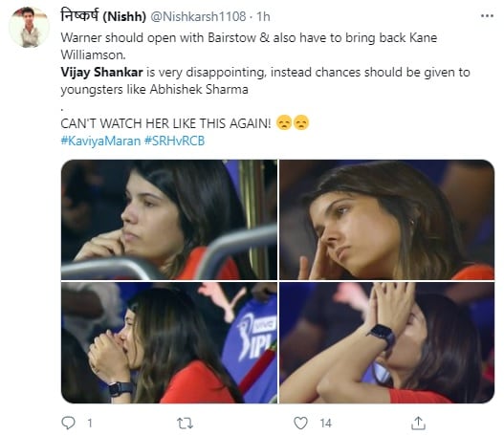Click the like count number 14

(x=325, y=424)
